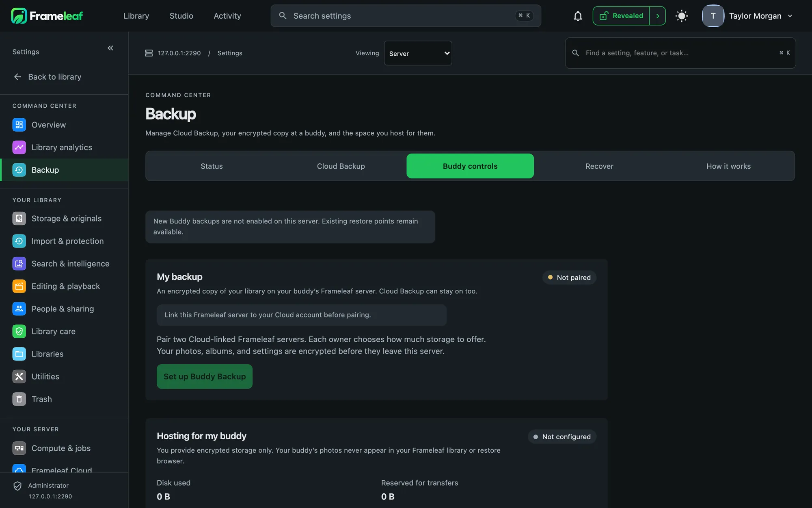Switch to the Cloud Backup tab
Screen dimensions: 812x508
coord(341,166)
